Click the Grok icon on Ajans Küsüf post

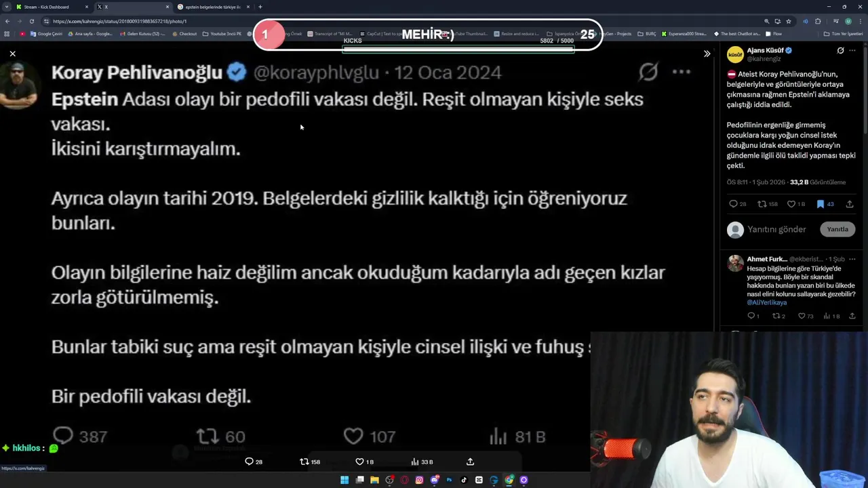(840, 51)
